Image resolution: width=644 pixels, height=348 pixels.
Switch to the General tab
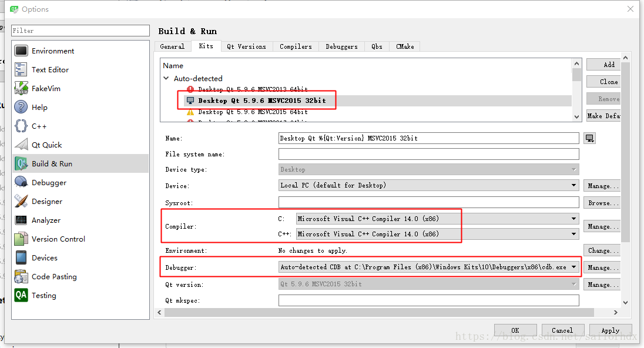click(172, 46)
